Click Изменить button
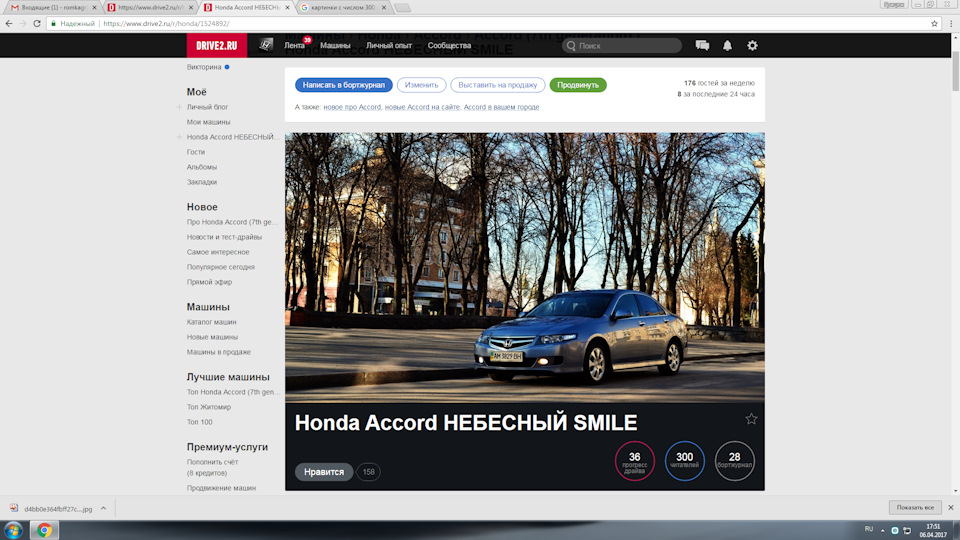The height and width of the screenshot is (540, 960). click(x=421, y=85)
